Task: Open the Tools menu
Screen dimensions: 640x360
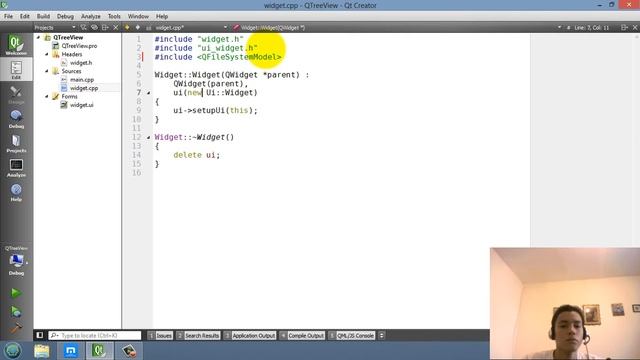Action: click(x=114, y=16)
